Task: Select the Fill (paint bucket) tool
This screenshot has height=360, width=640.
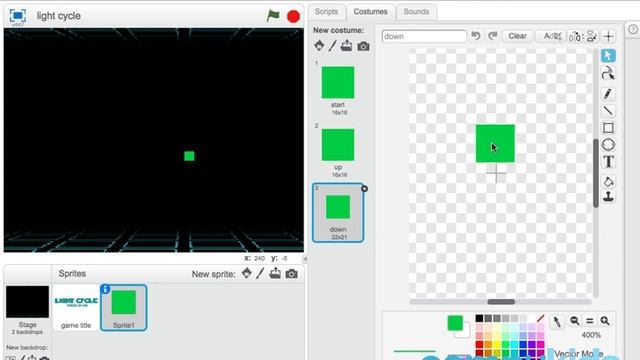Action: 608,181
